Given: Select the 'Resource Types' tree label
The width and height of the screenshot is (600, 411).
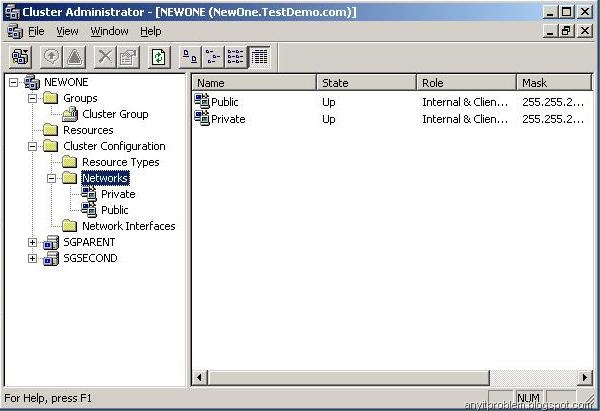Looking at the screenshot, I should [x=121, y=162].
